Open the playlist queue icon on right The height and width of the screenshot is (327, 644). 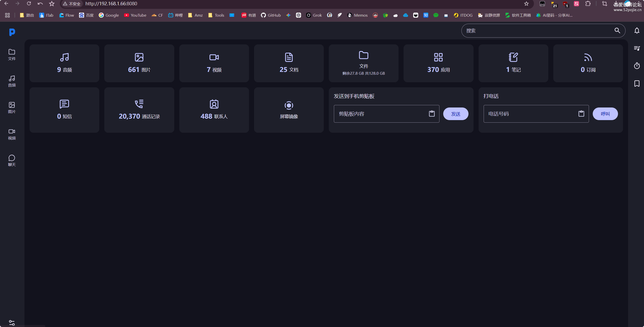pos(637,48)
